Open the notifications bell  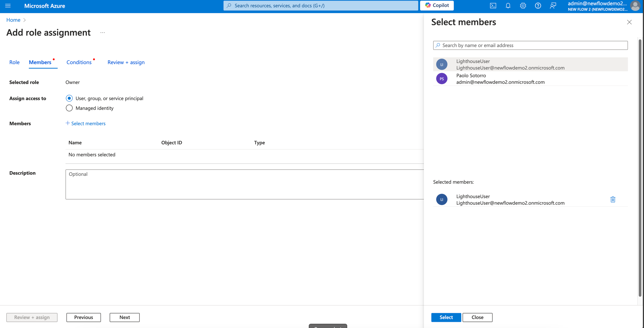pos(508,6)
